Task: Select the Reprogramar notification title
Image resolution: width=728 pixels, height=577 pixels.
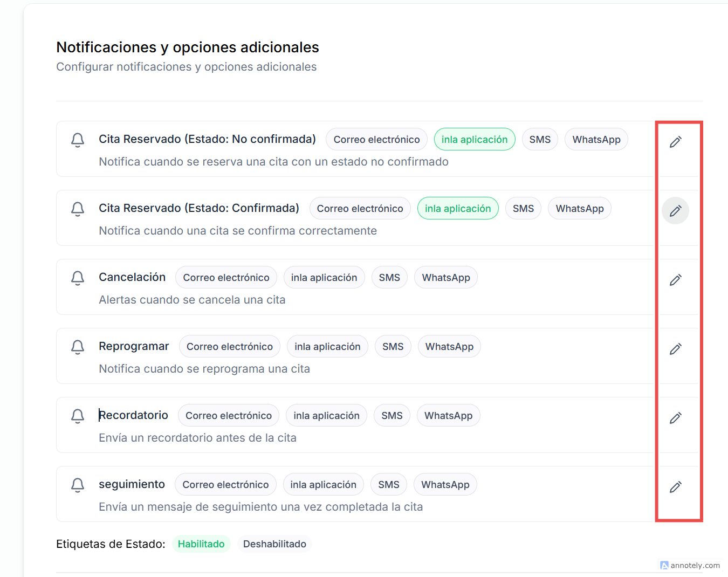Action: [134, 346]
